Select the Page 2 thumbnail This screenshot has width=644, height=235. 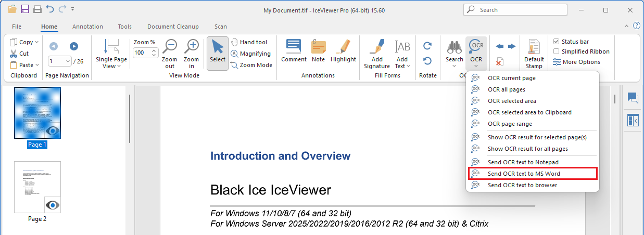click(37, 187)
